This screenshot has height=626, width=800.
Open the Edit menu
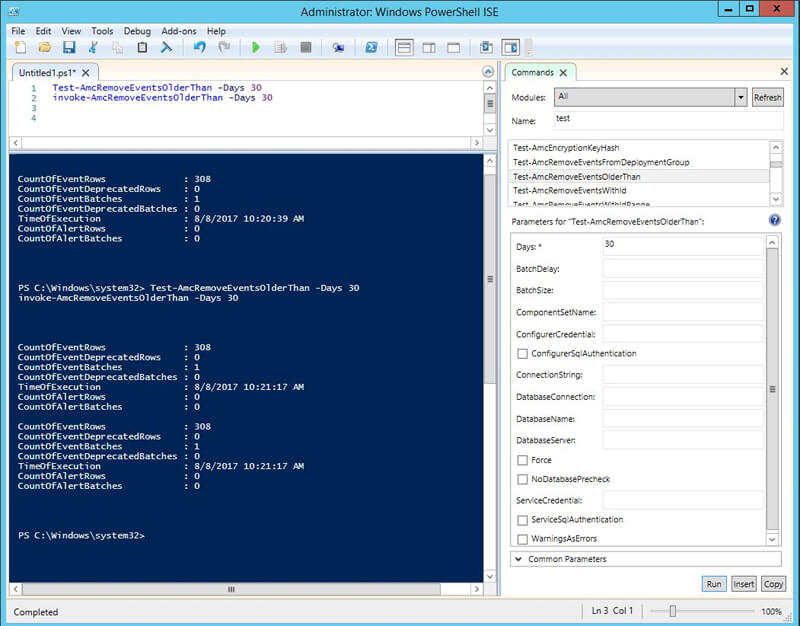(43, 31)
